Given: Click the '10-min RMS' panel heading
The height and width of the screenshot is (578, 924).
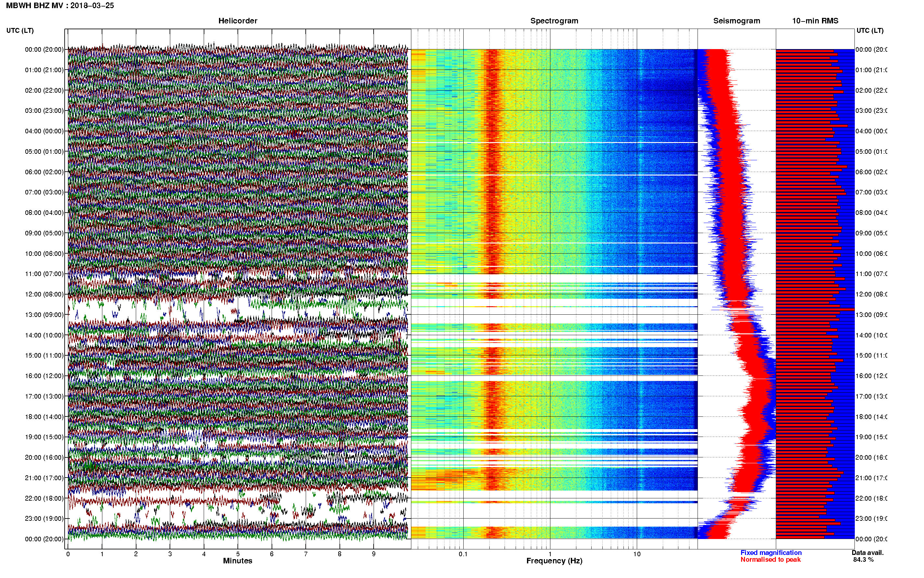Looking at the screenshot, I should (815, 21).
